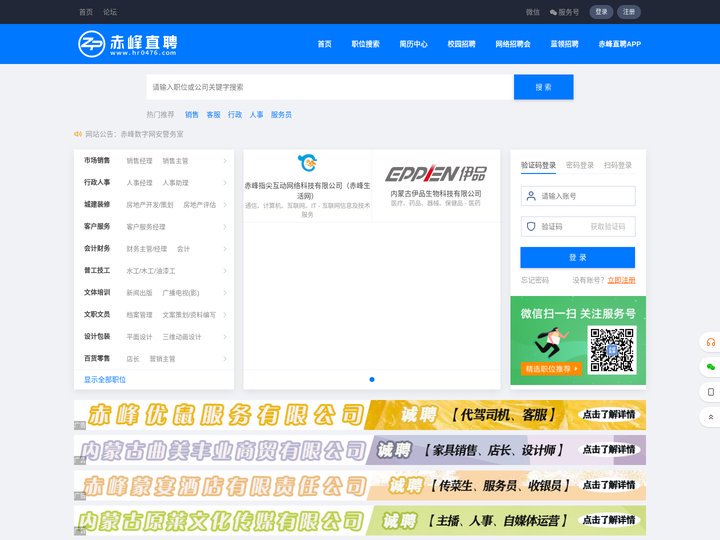This screenshot has width=720, height=540.
Task: Click the 精选职位推荐 orange button
Action: tap(551, 369)
